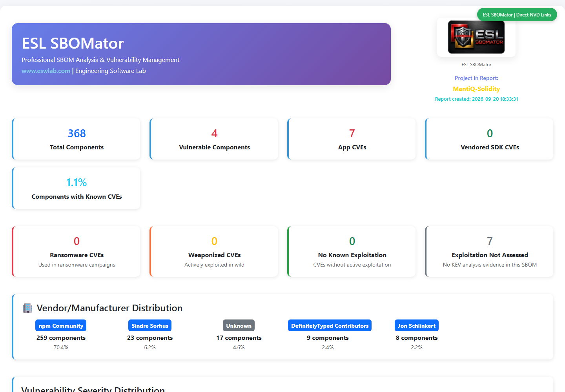Click the 8 components count
This screenshot has height=392, width=565.
(417, 338)
